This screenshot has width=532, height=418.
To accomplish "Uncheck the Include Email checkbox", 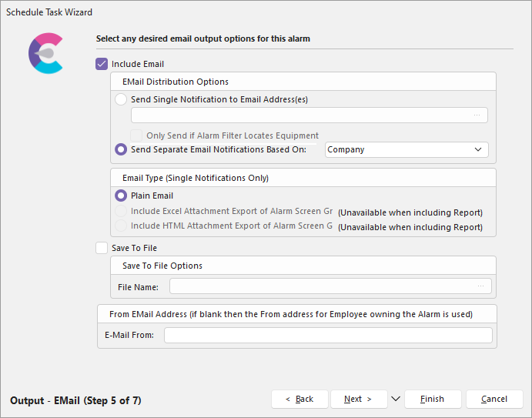I will tap(102, 64).
